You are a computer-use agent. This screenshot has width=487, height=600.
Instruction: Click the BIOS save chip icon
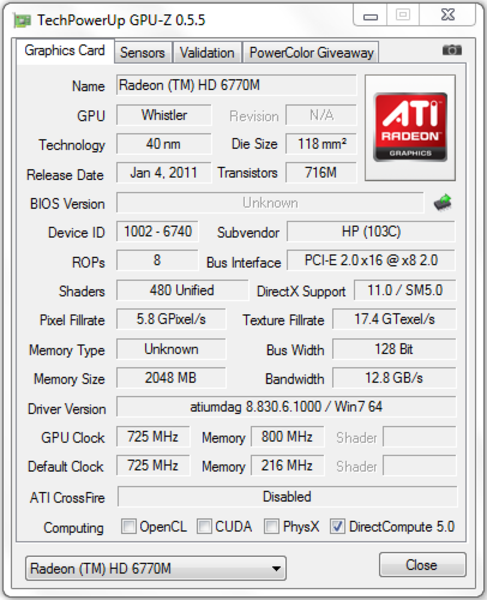pyautogui.click(x=443, y=202)
